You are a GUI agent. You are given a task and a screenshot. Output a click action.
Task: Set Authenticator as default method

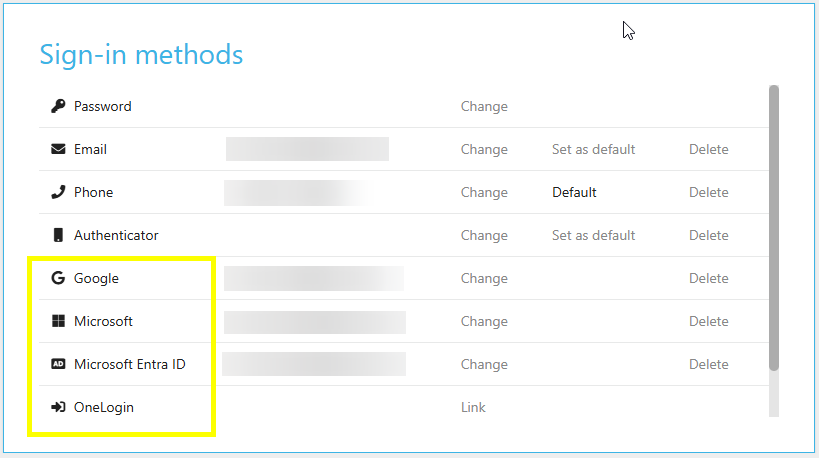coord(593,235)
